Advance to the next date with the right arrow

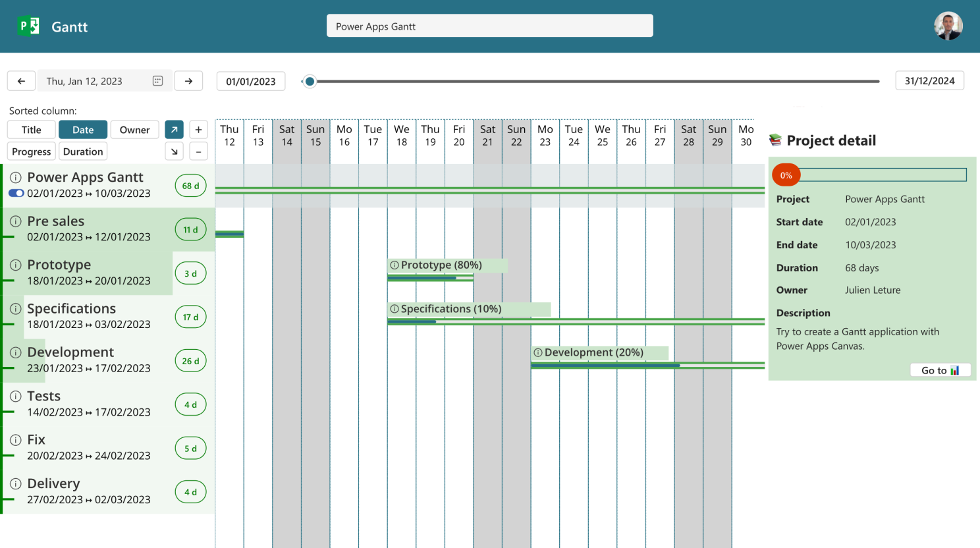(188, 81)
